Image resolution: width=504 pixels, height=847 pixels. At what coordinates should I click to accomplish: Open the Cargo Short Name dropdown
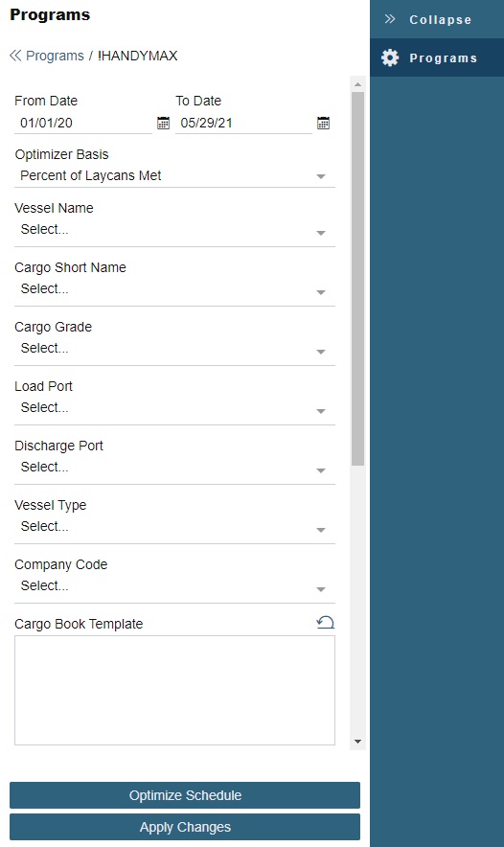(174, 290)
